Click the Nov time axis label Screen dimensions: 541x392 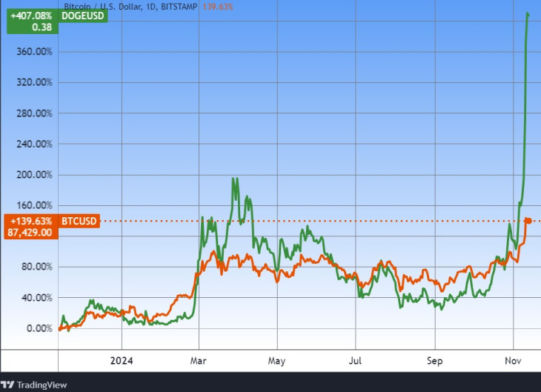[x=513, y=361]
